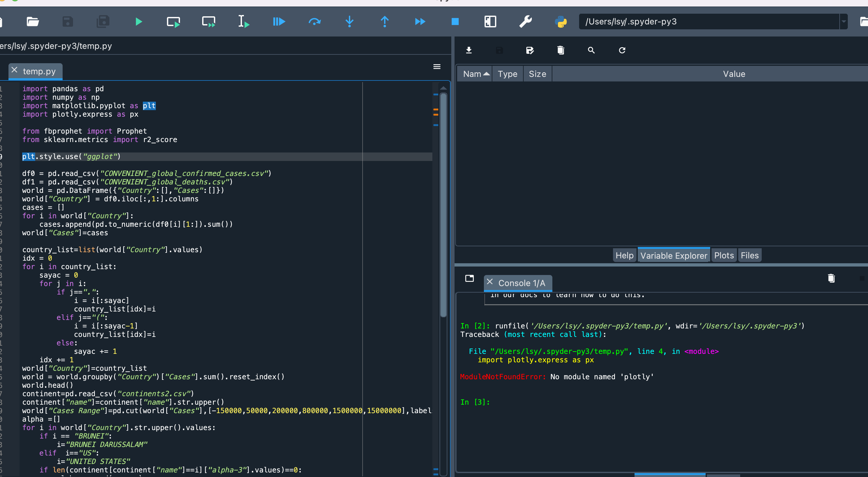
Task: Click 'world.head()' line in editor
Action: pos(48,385)
